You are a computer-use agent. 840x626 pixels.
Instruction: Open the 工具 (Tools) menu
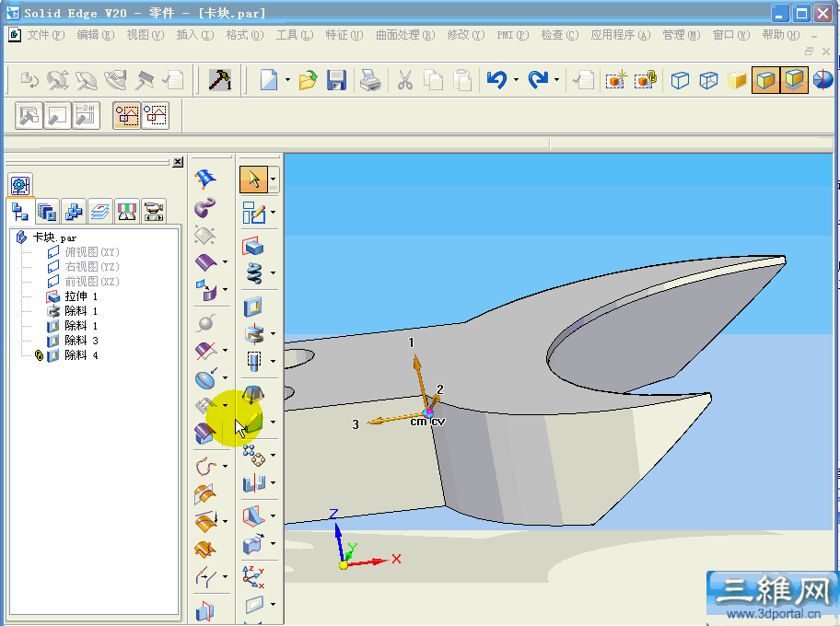pyautogui.click(x=295, y=35)
